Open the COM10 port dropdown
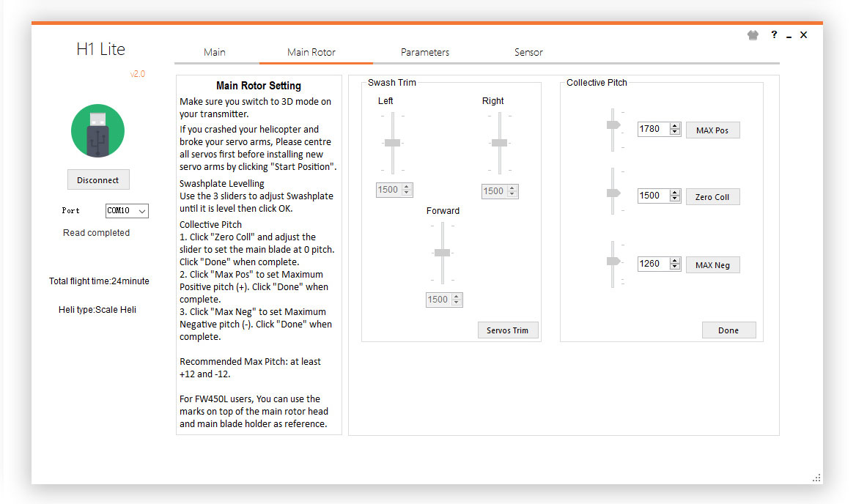 [127, 211]
